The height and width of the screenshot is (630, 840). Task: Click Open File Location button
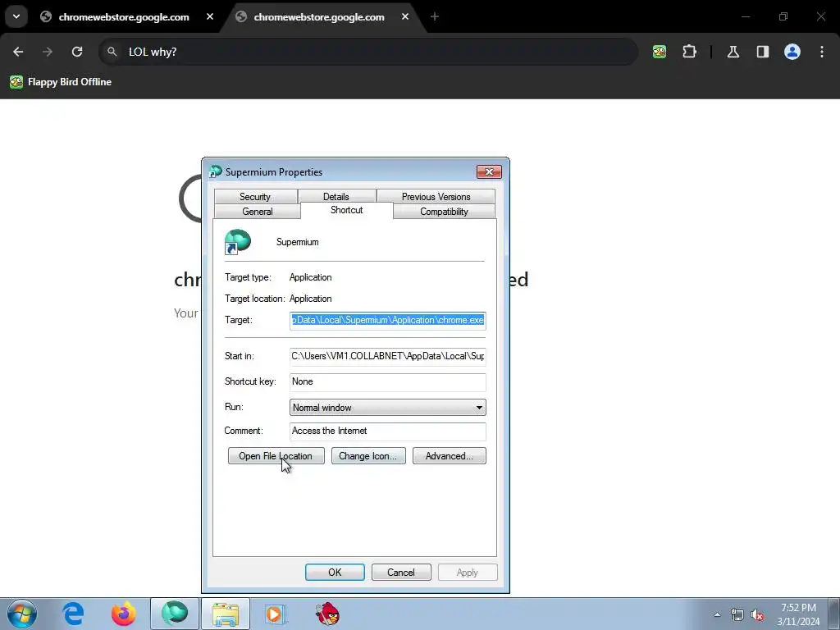pos(276,456)
